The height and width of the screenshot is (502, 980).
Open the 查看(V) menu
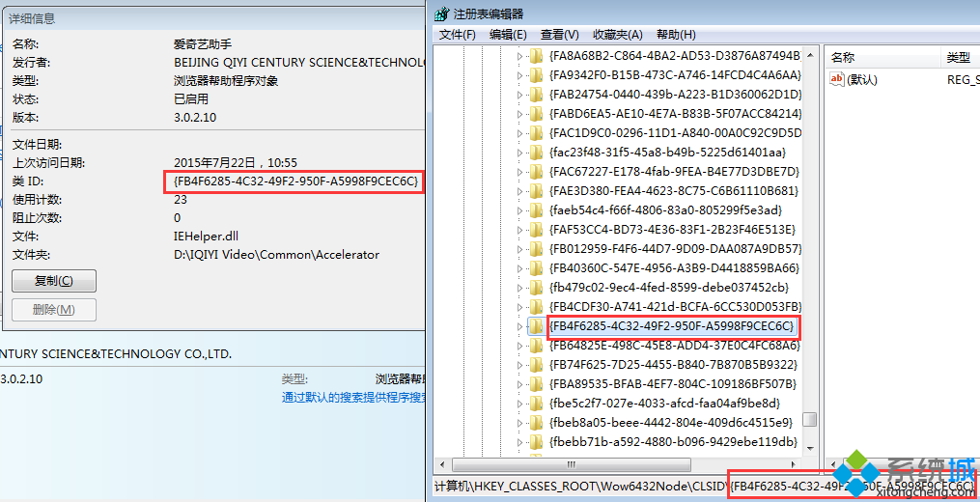click(x=560, y=35)
